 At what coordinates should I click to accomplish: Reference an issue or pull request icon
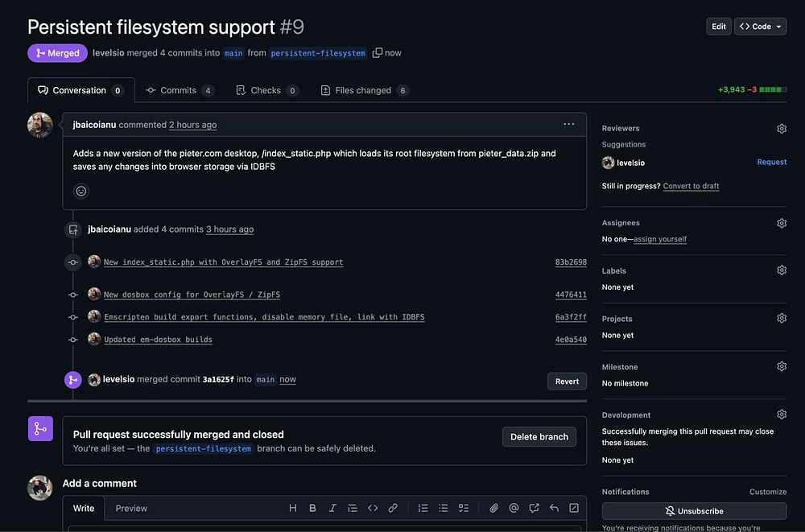coord(534,508)
